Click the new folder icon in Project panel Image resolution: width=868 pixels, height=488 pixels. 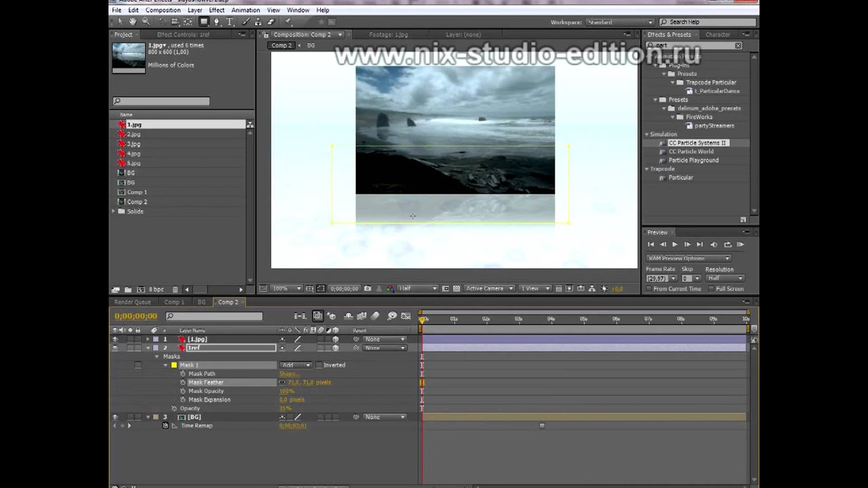pos(127,289)
